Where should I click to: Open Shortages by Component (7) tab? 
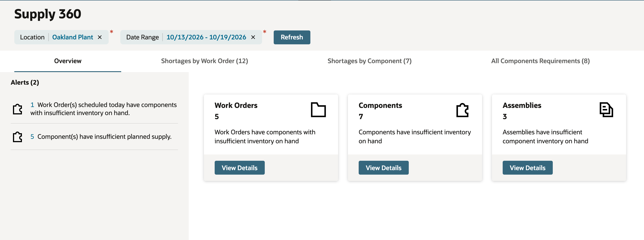pos(369,61)
